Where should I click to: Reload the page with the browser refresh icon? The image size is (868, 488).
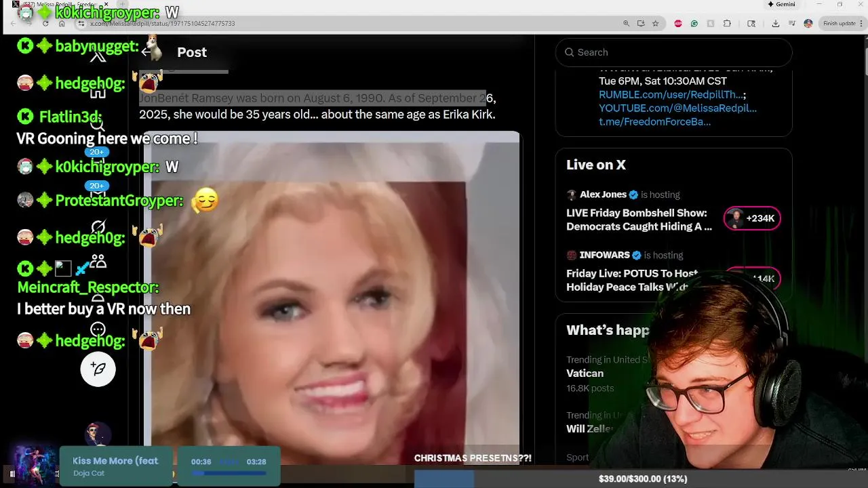point(45,23)
